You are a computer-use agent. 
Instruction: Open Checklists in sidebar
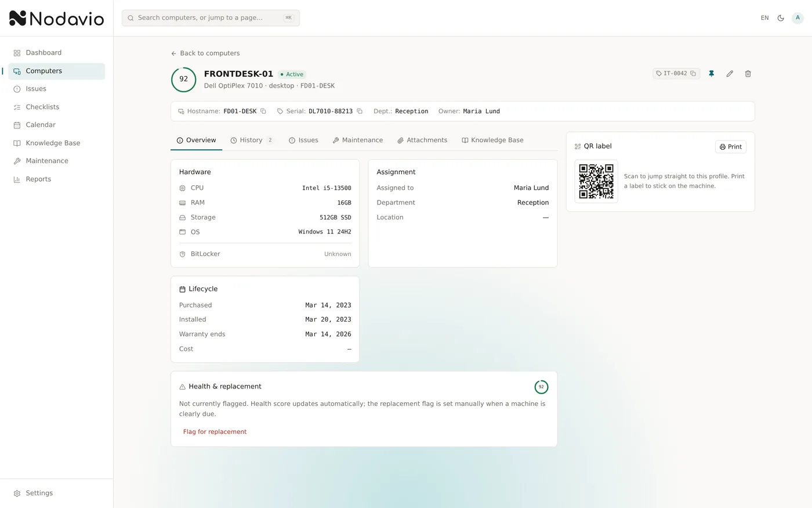coord(56,107)
